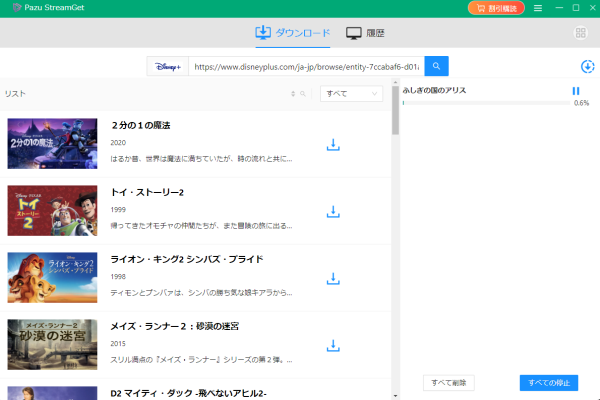Click the ふしぎの国のアリス progress bar

coord(486,103)
